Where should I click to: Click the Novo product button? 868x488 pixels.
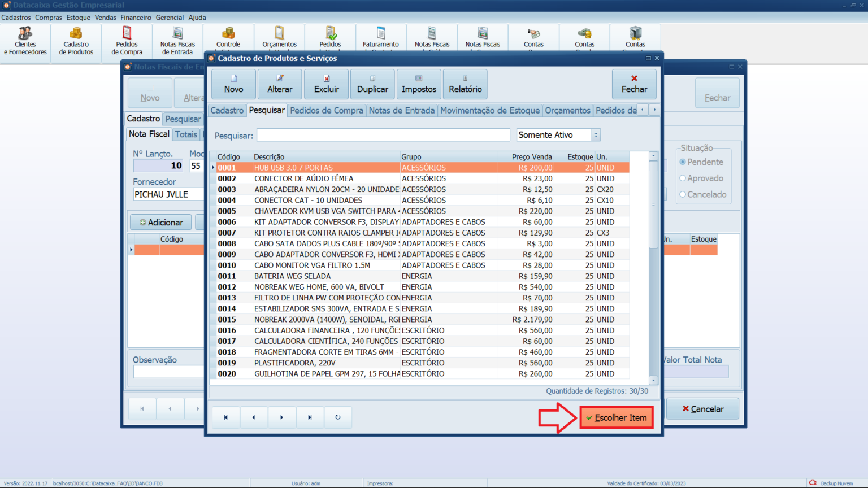pyautogui.click(x=233, y=84)
